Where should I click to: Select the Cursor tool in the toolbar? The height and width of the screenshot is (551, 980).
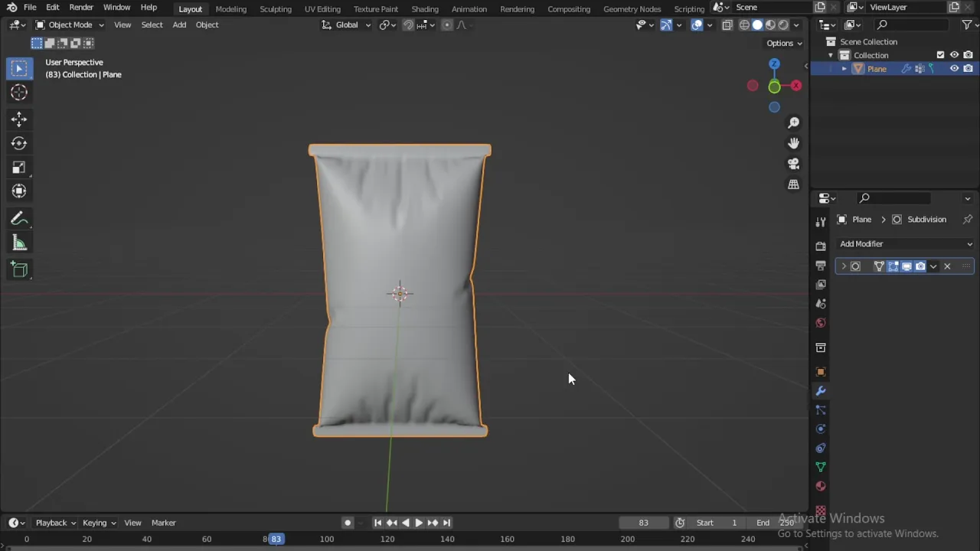point(19,93)
